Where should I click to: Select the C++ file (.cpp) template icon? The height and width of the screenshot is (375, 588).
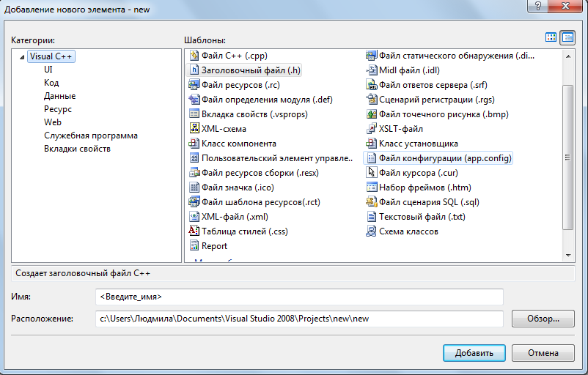pos(194,56)
